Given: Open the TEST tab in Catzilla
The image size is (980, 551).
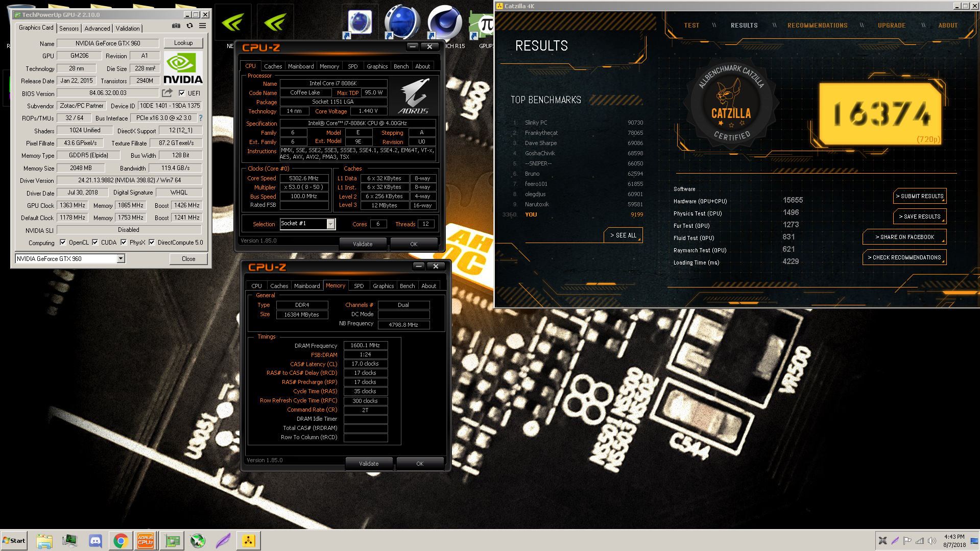Looking at the screenshot, I should pyautogui.click(x=691, y=26).
